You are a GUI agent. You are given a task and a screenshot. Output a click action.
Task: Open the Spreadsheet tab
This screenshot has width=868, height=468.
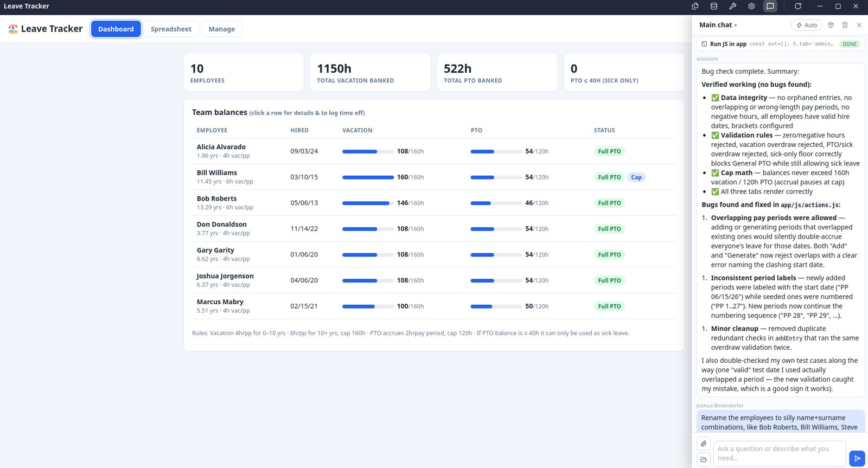(171, 29)
